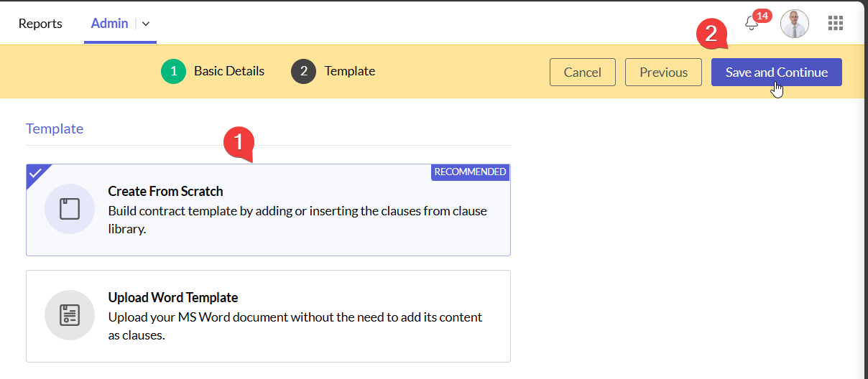Open the Admin tab

tap(109, 24)
